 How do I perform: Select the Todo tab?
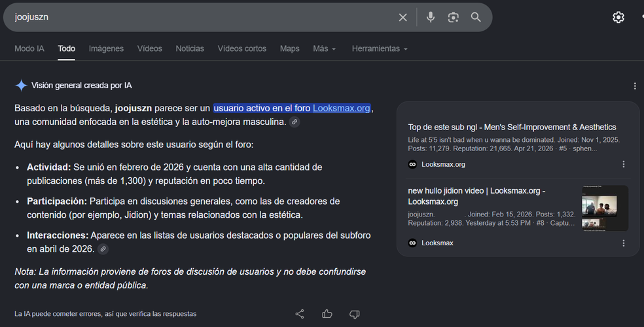[x=66, y=48]
